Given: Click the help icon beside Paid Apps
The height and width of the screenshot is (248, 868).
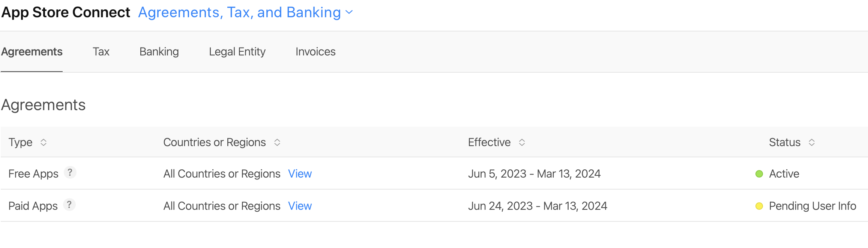Looking at the screenshot, I should click(x=69, y=205).
